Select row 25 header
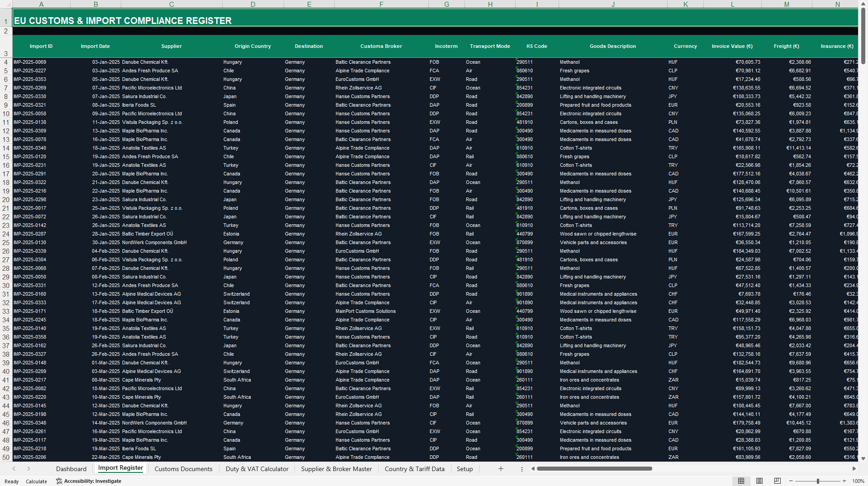Image resolution: width=868 pixels, height=486 pixels. (x=6, y=243)
